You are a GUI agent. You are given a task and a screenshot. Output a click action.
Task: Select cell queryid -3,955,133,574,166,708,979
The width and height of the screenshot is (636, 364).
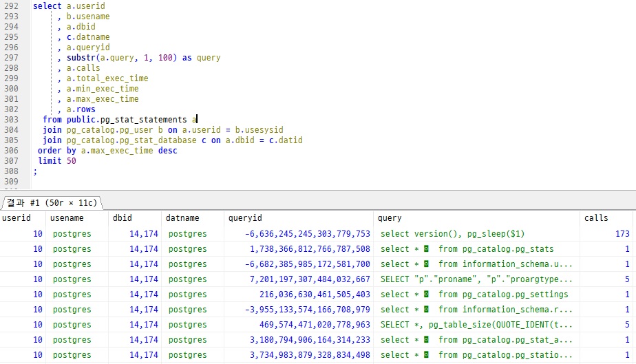tap(299, 310)
